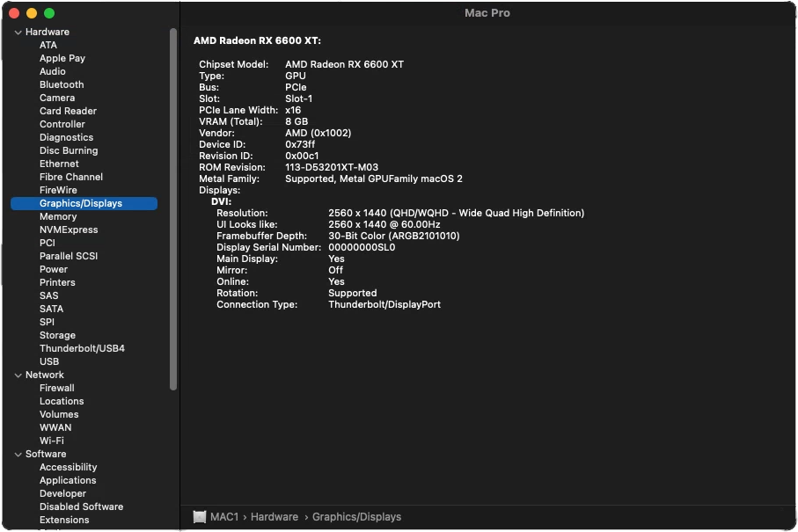The width and height of the screenshot is (798, 532).
Task: View Power information
Action: click(x=54, y=270)
